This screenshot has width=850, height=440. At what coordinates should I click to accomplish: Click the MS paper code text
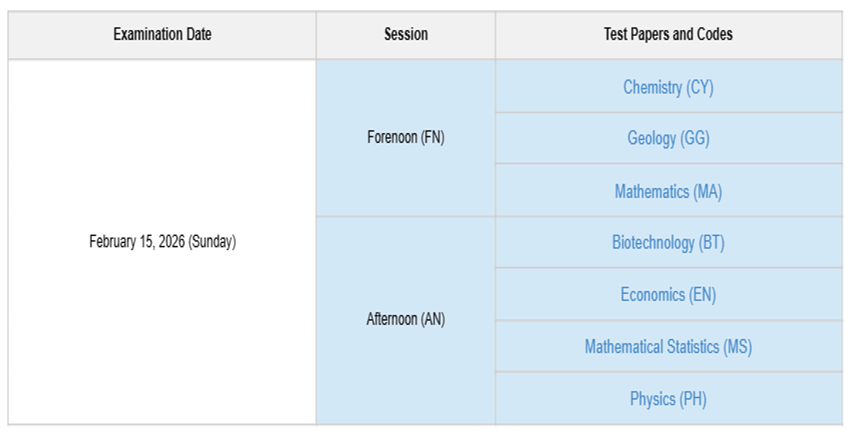coord(738,347)
